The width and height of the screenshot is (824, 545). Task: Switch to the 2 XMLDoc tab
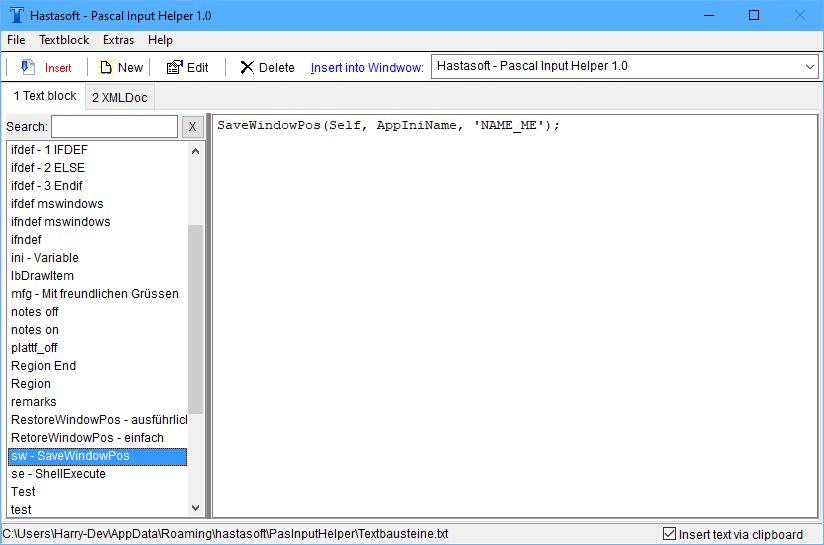120,97
